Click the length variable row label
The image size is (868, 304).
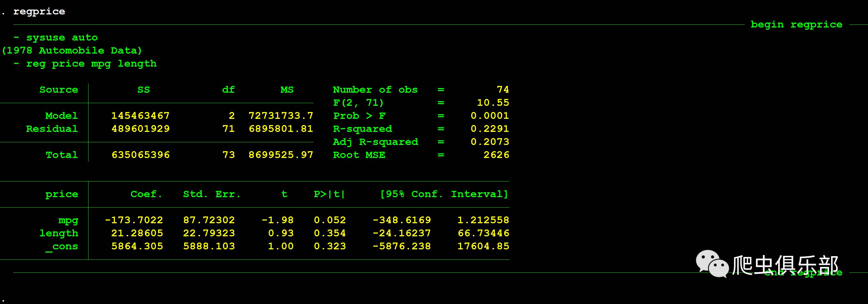59,233
